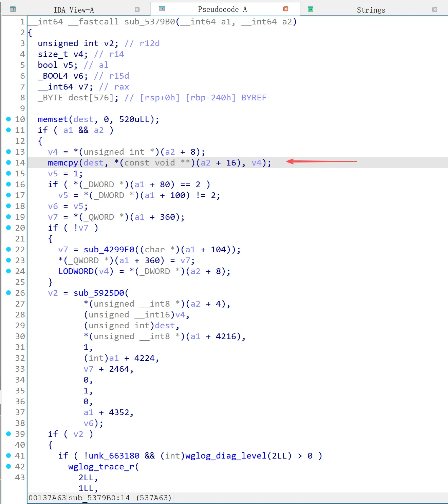This screenshot has width=448, height=504.
Task: Open the Strings tab
Action: click(371, 10)
